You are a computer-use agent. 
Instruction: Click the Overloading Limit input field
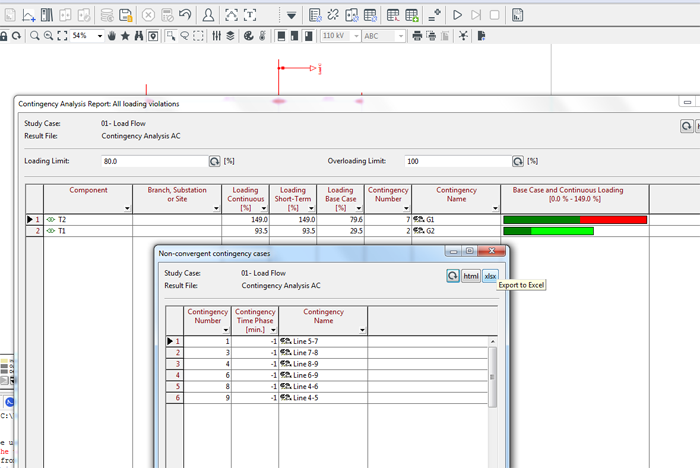(457, 161)
